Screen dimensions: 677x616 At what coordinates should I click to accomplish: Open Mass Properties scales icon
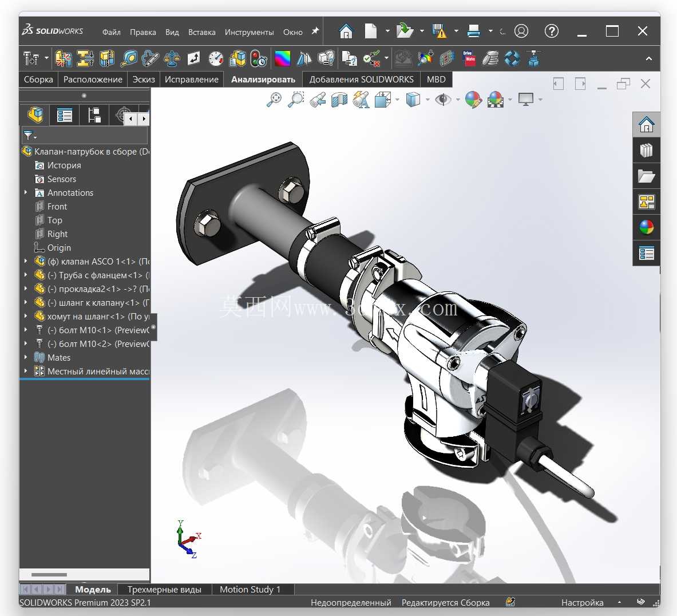(x=172, y=58)
